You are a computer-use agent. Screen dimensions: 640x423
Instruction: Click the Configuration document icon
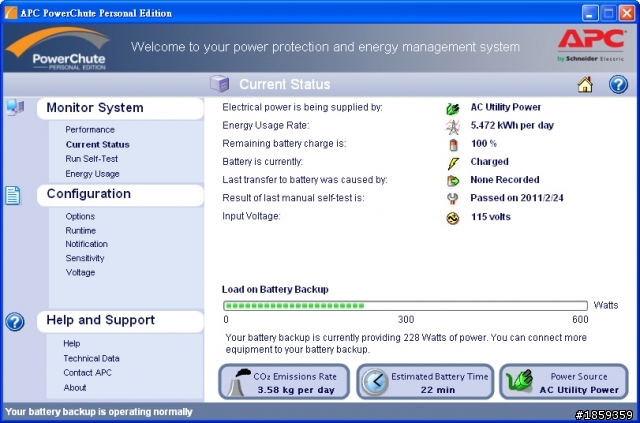coord(13,195)
